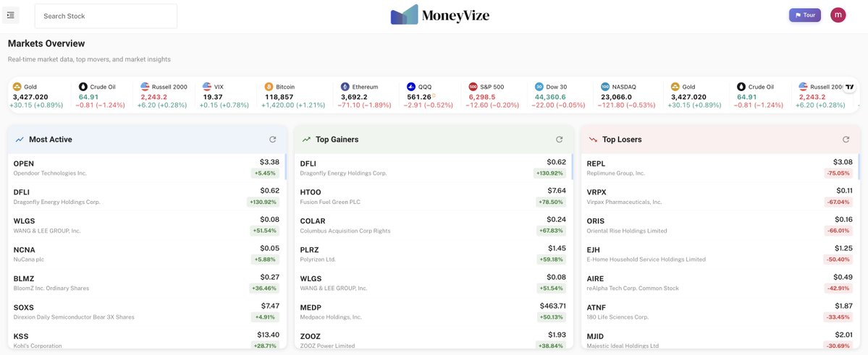Image resolution: width=868 pixels, height=355 pixels.
Task: Click the Top Losers list scrollbar
Action: click(859, 167)
